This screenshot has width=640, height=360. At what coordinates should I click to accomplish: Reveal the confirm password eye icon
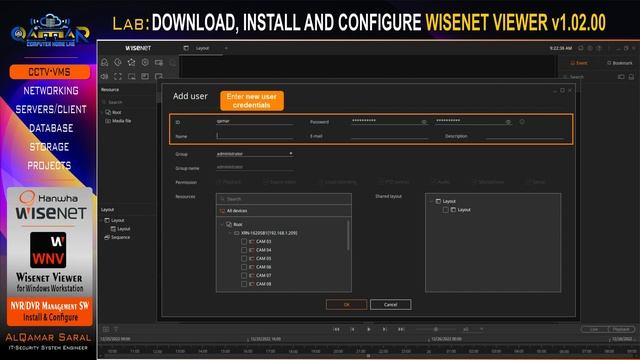click(508, 122)
